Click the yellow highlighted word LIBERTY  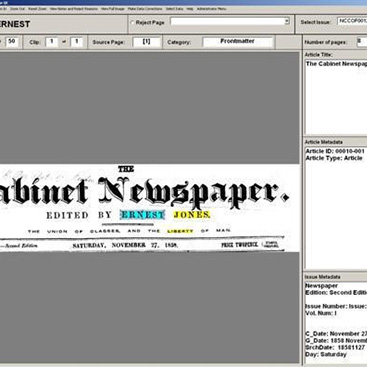[x=180, y=231]
